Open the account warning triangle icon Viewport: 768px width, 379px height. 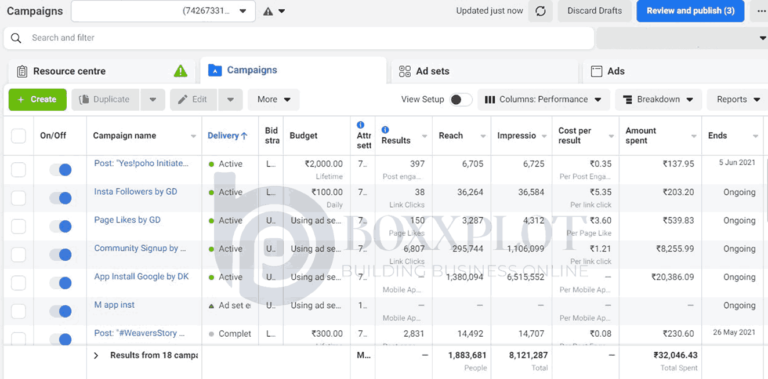pos(268,11)
